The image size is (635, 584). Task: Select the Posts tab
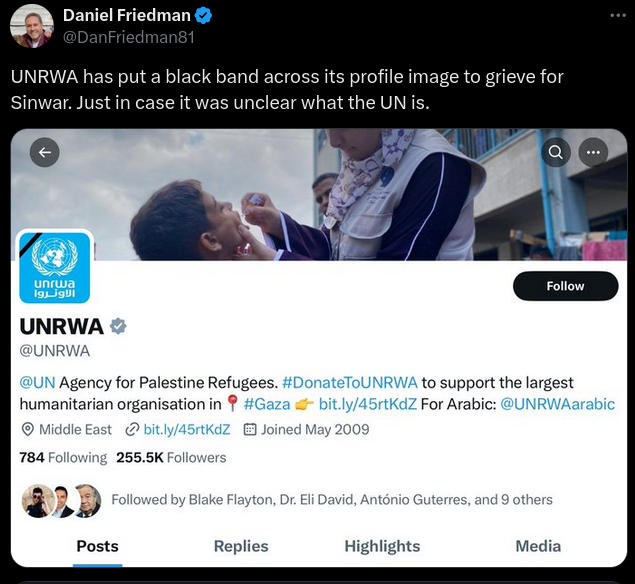pyautogui.click(x=98, y=546)
